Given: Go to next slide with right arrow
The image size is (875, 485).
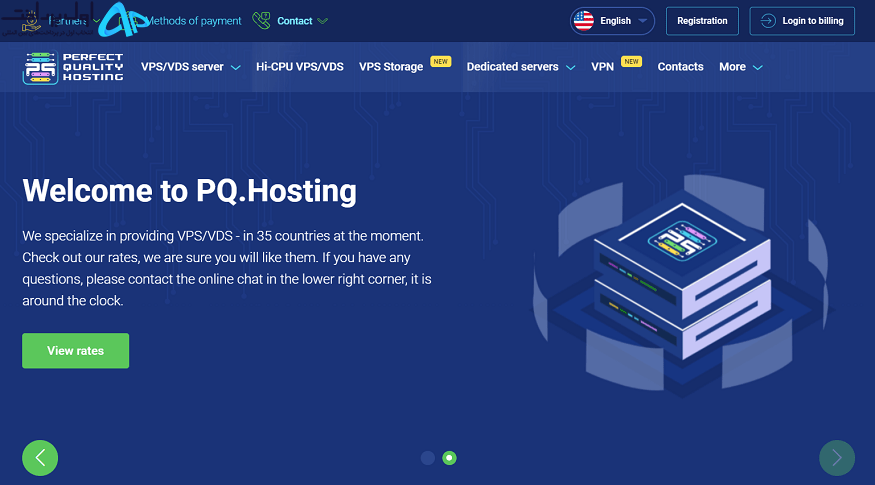Looking at the screenshot, I should coord(836,458).
